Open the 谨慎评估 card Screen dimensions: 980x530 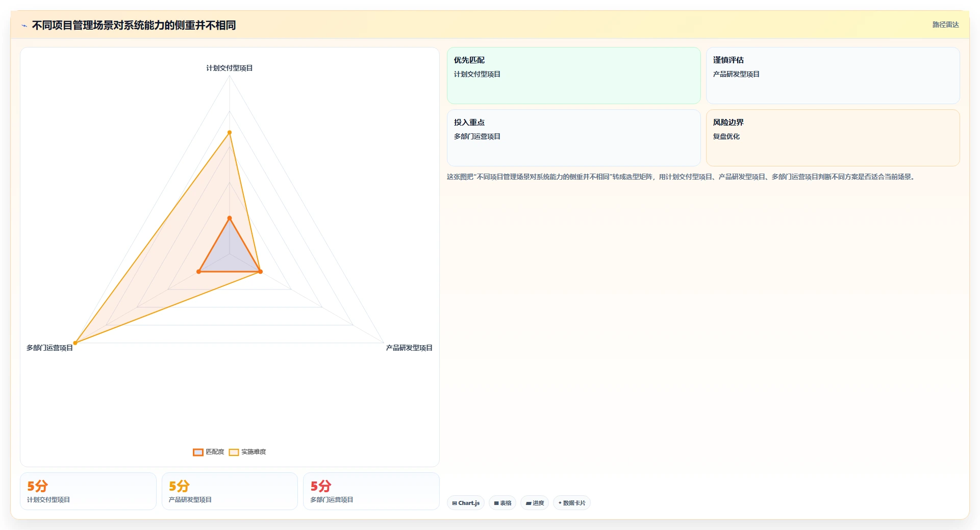(x=833, y=76)
